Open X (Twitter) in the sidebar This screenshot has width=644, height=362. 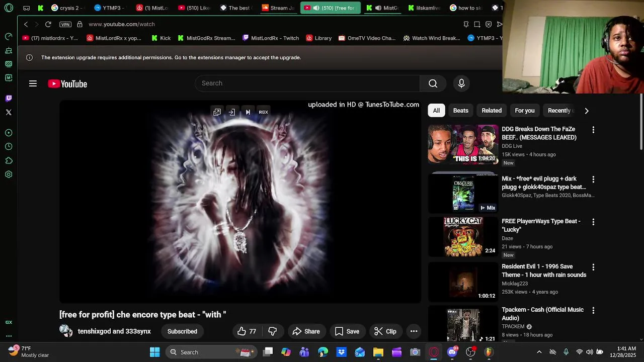click(x=9, y=112)
